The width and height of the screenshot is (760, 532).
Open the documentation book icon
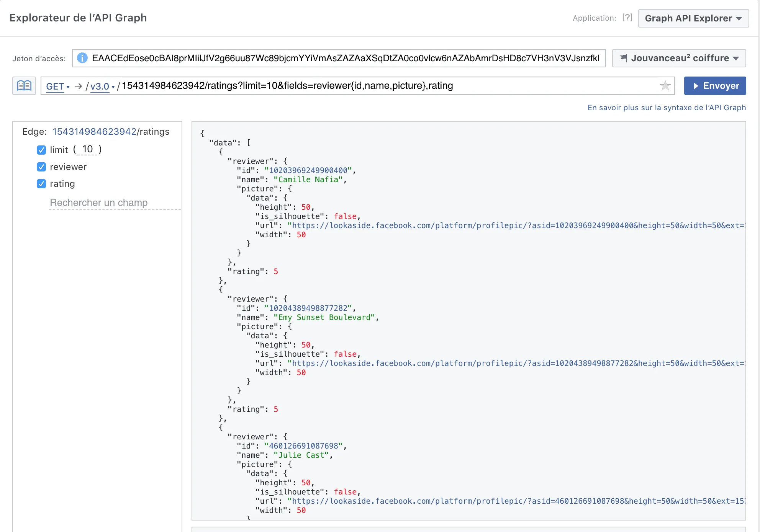24,86
